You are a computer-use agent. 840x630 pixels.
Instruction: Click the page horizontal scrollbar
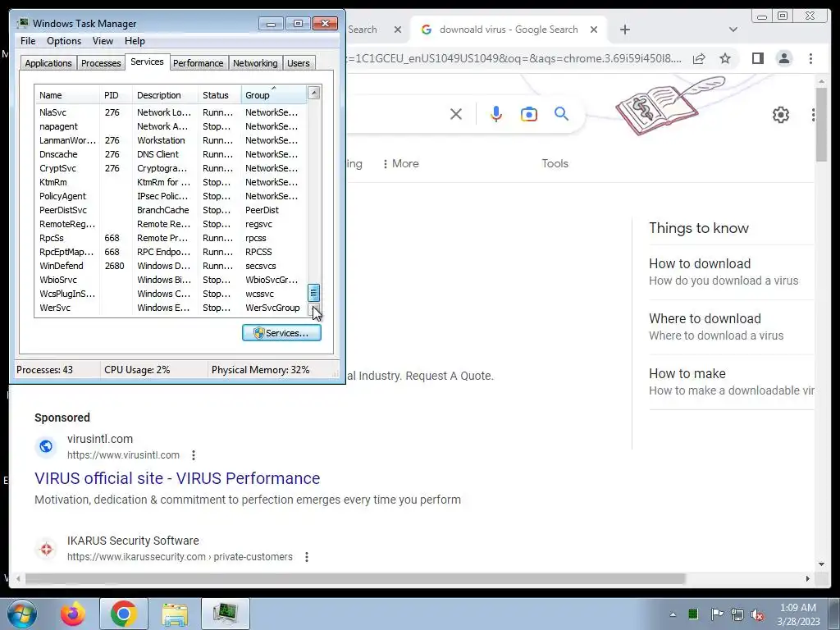pos(355,579)
